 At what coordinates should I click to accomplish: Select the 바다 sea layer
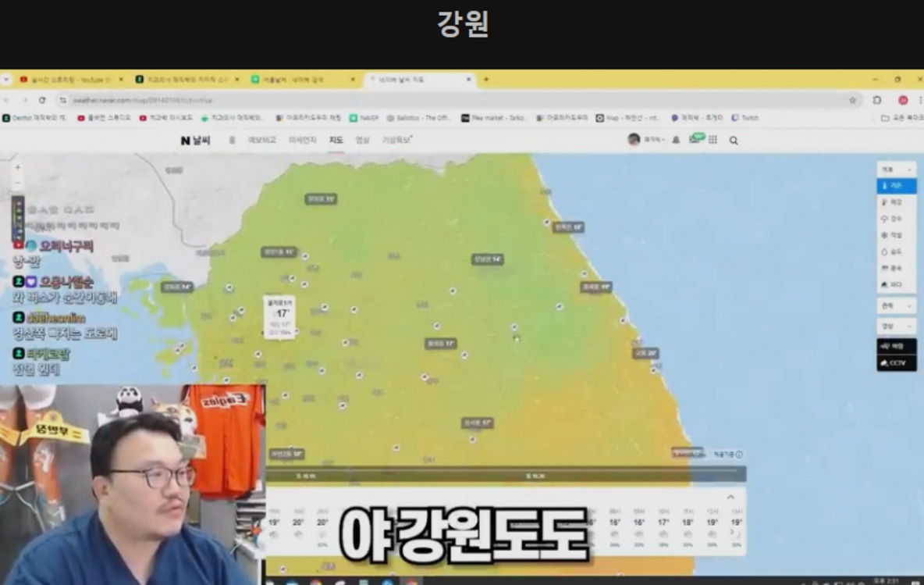click(x=897, y=285)
